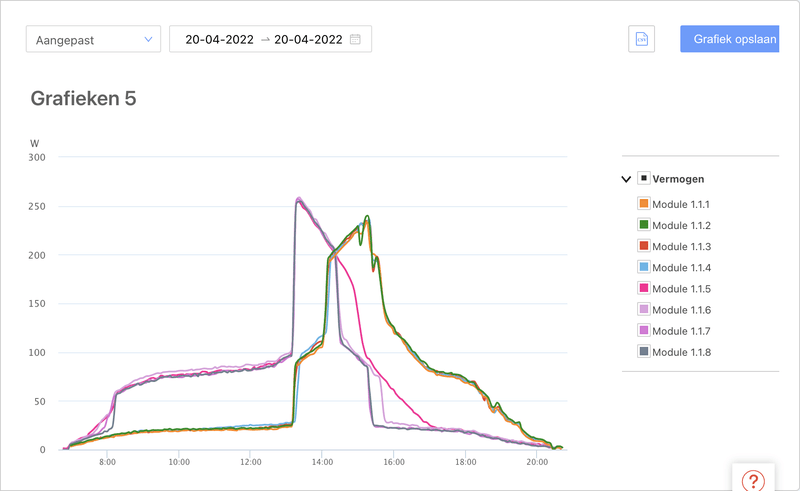Collapse the Vermogen legend group chevron
The height and width of the screenshot is (491, 800).
[627, 179]
